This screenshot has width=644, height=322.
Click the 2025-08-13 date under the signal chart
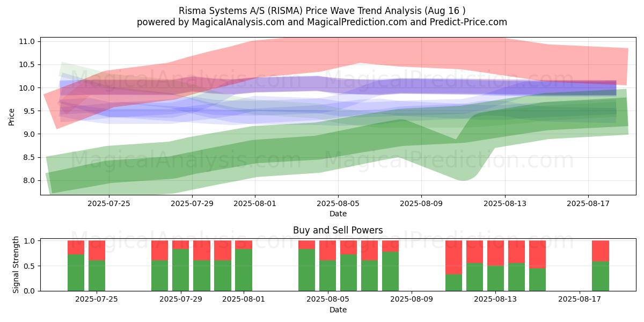[495, 299]
